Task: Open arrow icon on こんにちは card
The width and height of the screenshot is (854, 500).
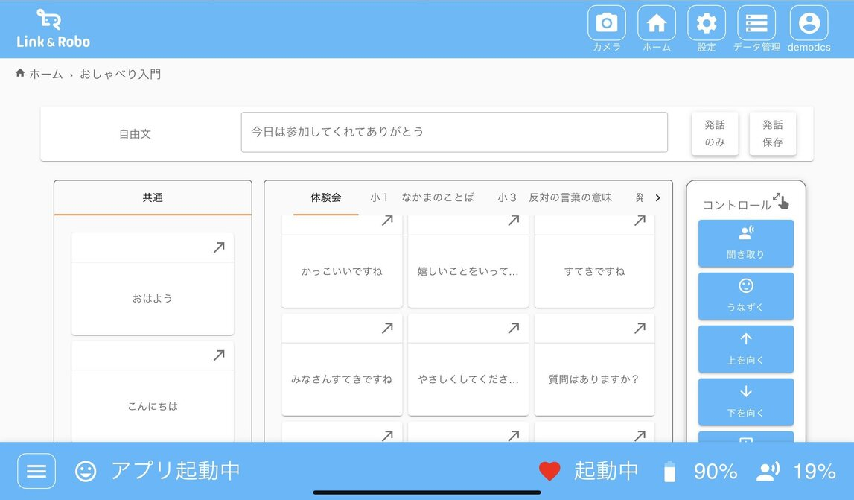Action: [x=219, y=356]
